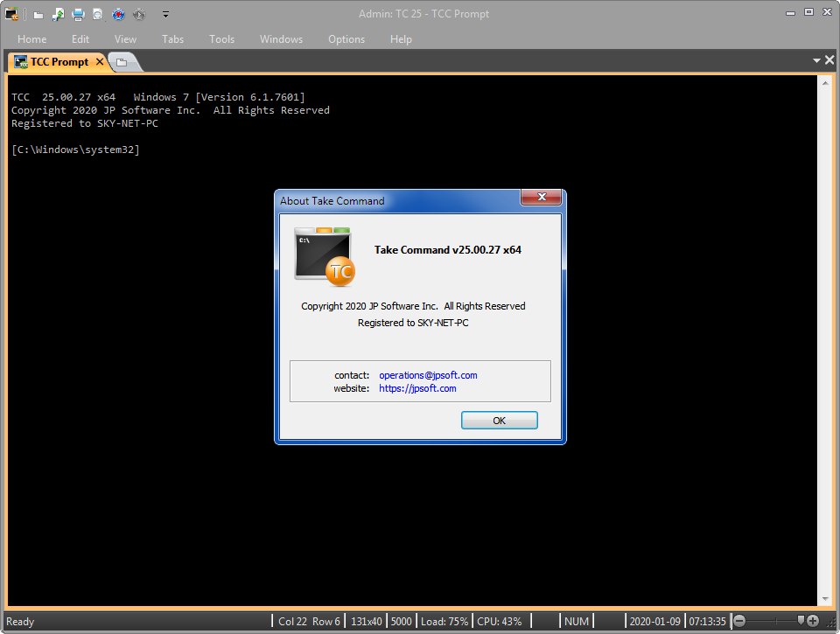Open folder icon in quick access toolbar

tap(38, 15)
